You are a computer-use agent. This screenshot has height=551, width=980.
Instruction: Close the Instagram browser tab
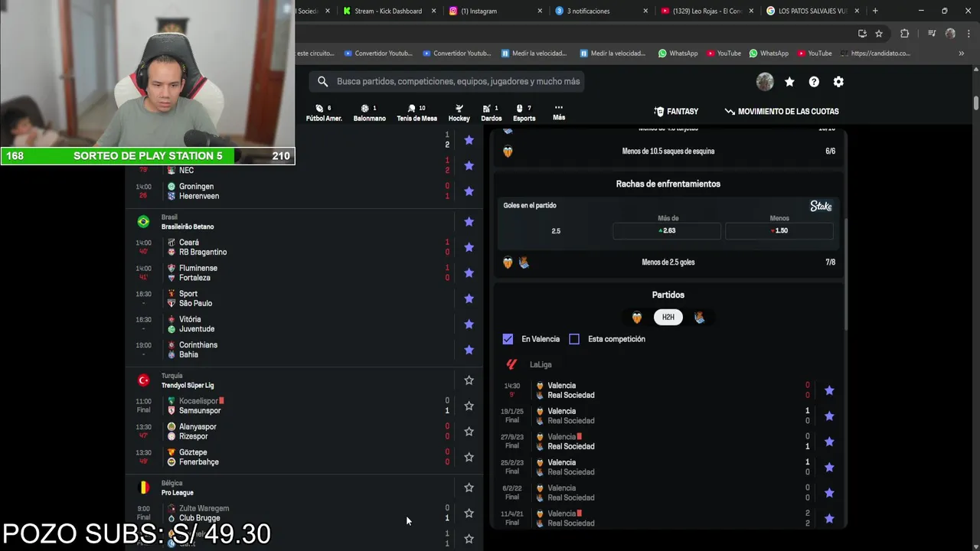(540, 11)
